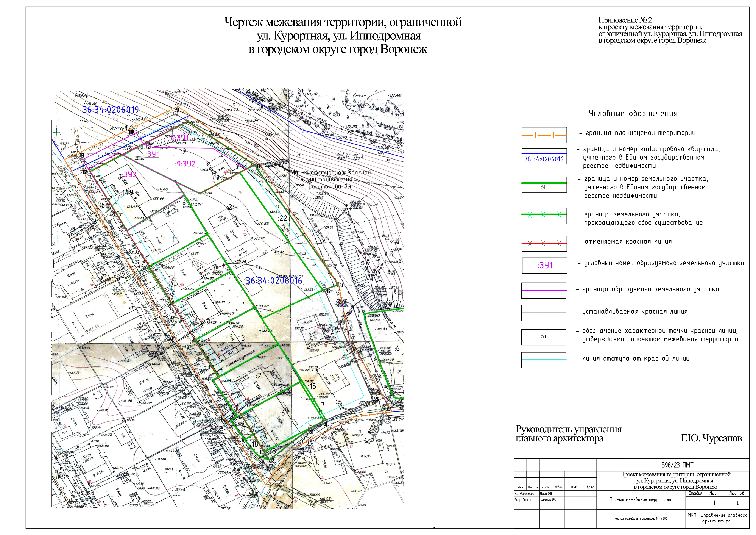Viewport: 756px width, 535px height.
Task: Click the green :9 parcel boundary legend box
Action: tap(544, 185)
